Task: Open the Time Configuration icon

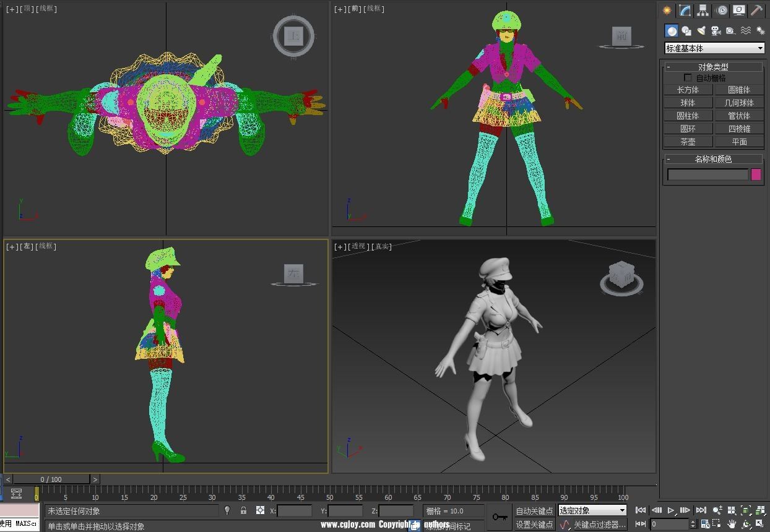Action: point(705,525)
